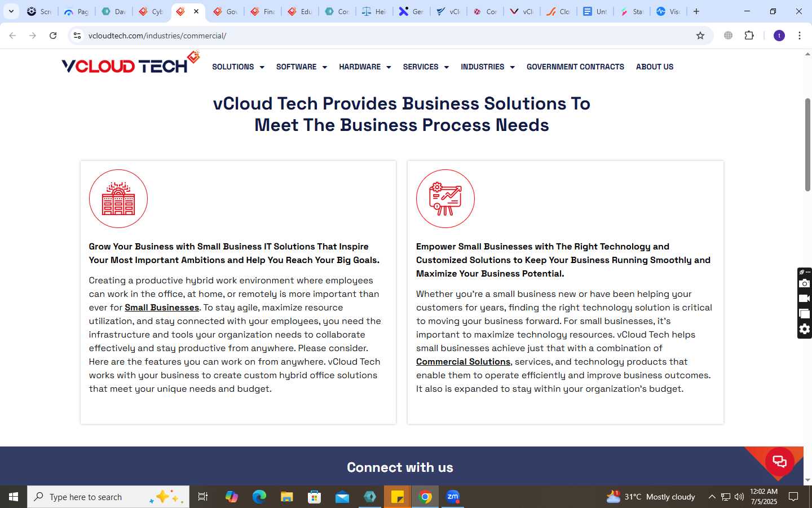Click the scrollbar down arrow
This screenshot has height=508, width=812.
pos(807,480)
